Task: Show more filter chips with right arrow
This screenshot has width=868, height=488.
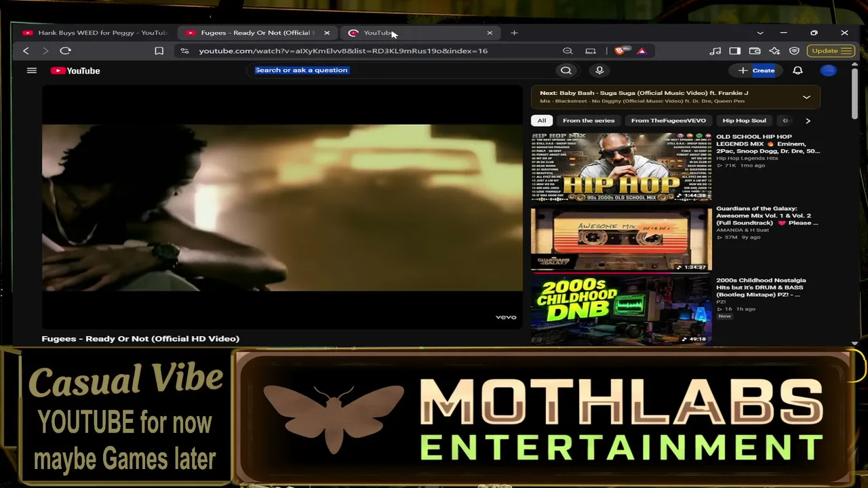Action: [x=808, y=121]
